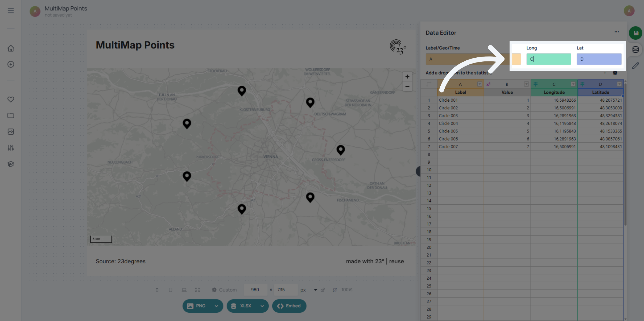
Task: Select the Label header cell
Action: (460, 92)
